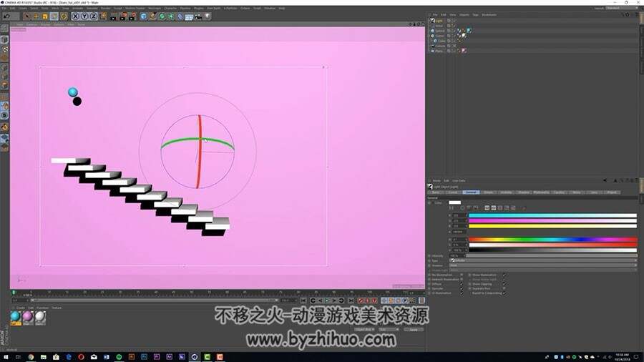Select the Camera object in Object Manager

[440, 46]
